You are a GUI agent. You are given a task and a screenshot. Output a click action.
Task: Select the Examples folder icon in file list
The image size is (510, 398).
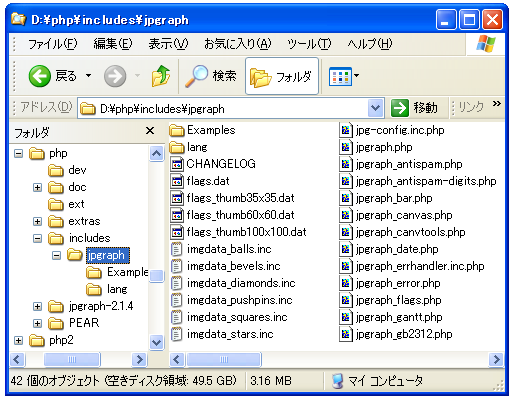(177, 130)
